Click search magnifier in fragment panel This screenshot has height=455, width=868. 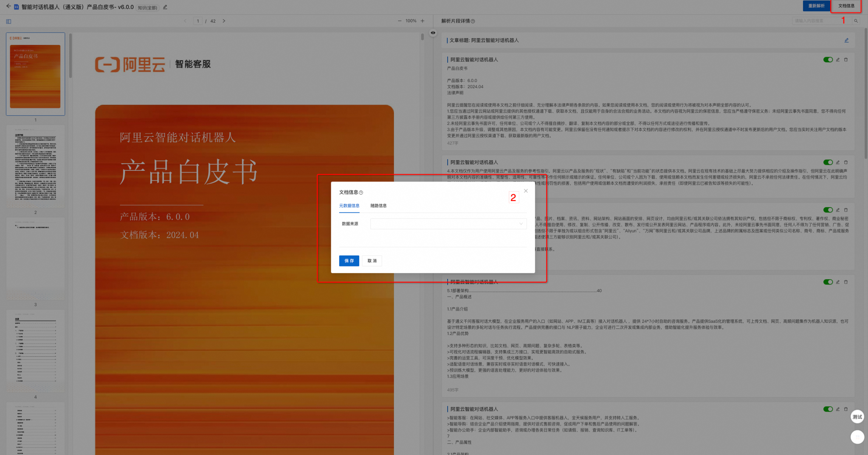856,21
